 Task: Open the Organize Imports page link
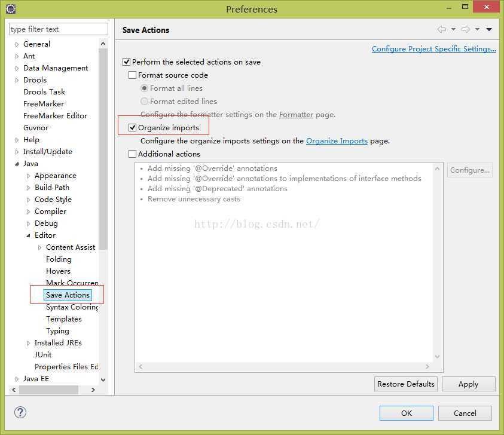[x=337, y=140]
